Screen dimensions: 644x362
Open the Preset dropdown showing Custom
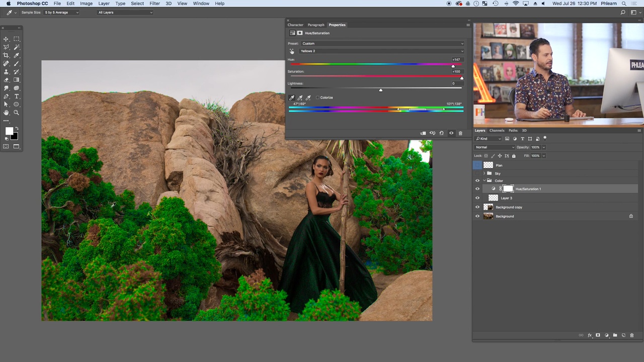point(382,43)
